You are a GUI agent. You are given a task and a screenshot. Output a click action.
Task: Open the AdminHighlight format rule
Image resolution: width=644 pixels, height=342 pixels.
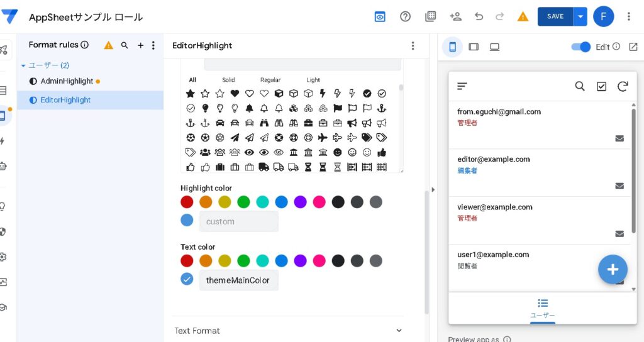click(x=67, y=81)
